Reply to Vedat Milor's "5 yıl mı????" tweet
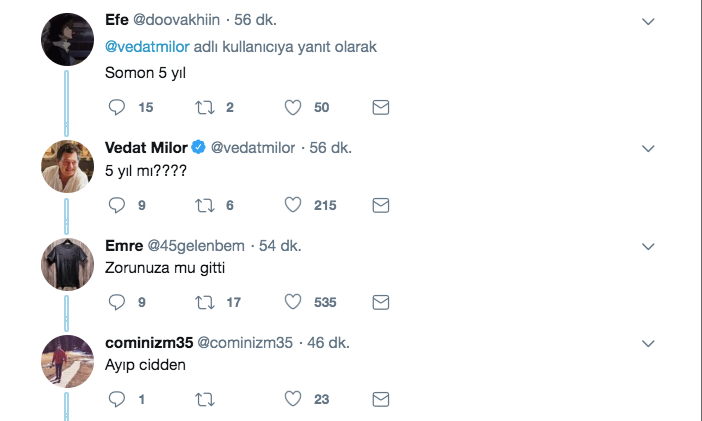Image resolution: width=702 pixels, height=421 pixels. tap(117, 205)
